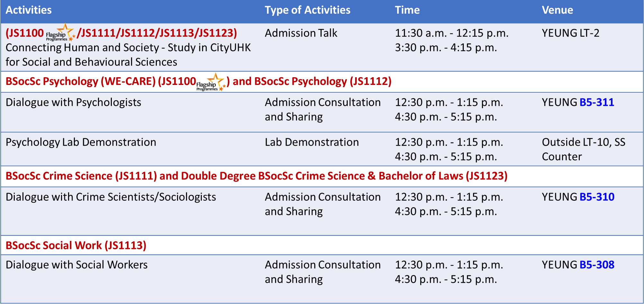Click the Venue column header
Viewport: 644px width, 304px height.
[x=557, y=10]
